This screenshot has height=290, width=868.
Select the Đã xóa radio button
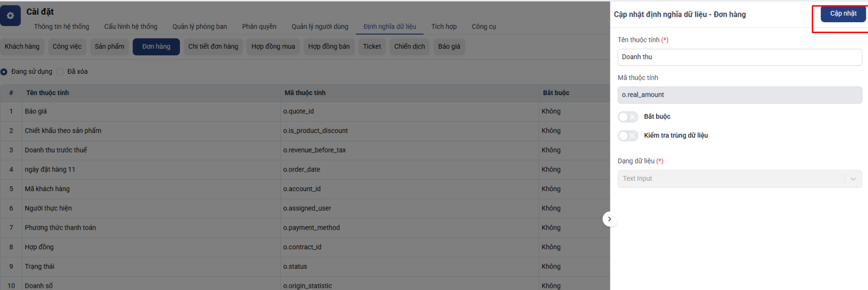60,72
